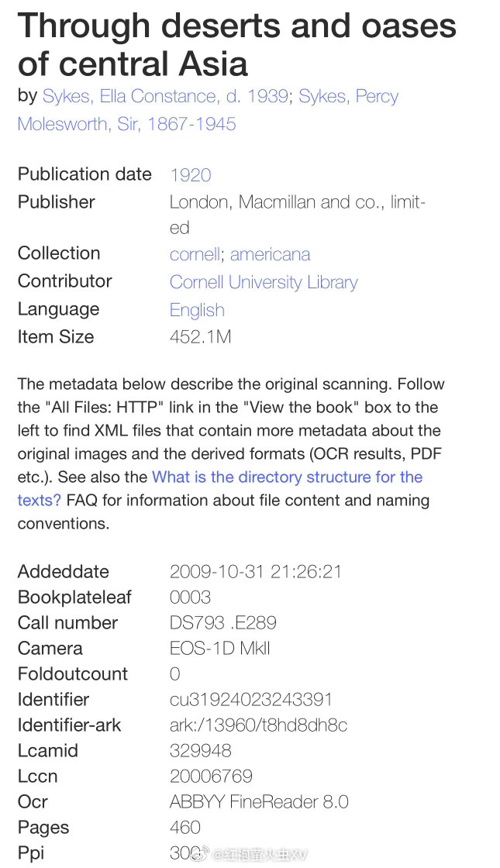The width and height of the screenshot is (500, 868).
Task: Click the 452.1M item size value
Action: click(201, 336)
